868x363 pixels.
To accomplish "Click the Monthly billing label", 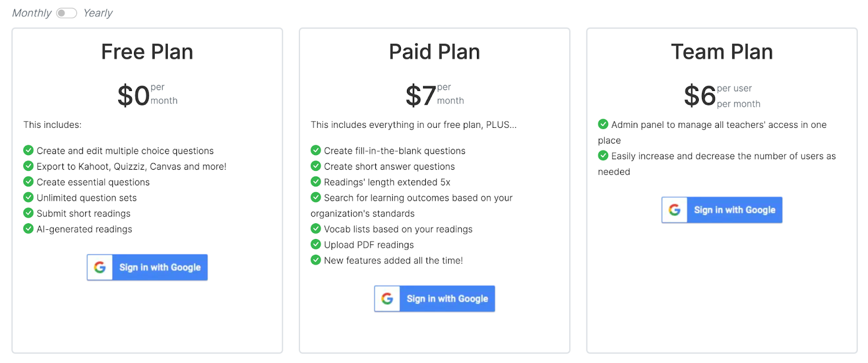I will pyautogui.click(x=31, y=13).
